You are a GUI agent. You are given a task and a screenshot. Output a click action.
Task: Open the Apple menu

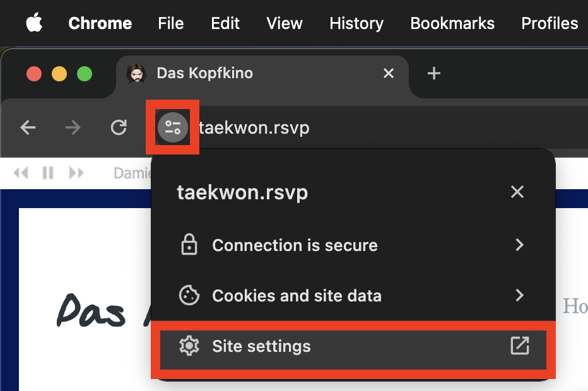point(34,23)
